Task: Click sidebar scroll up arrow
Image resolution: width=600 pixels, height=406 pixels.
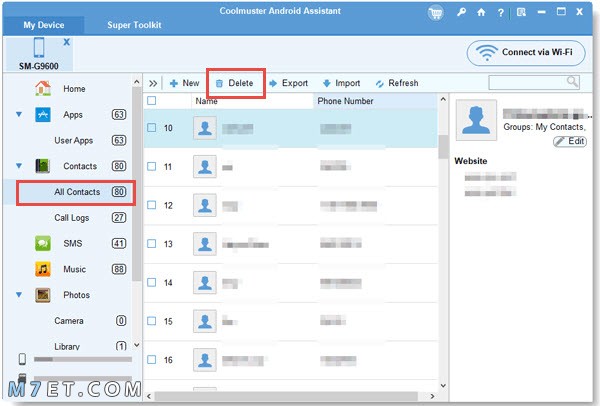Action: 137,82
